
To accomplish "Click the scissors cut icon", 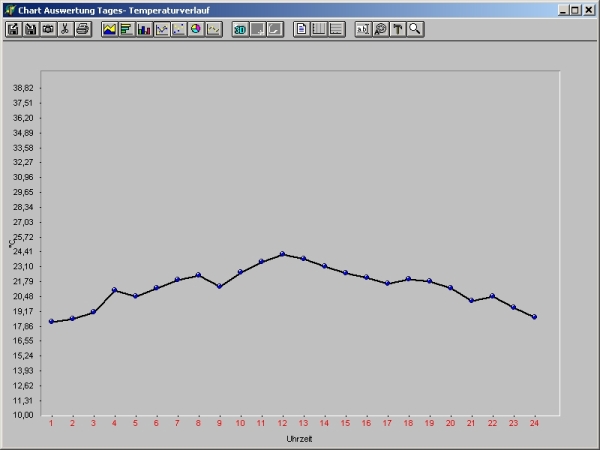I will 65,29.
